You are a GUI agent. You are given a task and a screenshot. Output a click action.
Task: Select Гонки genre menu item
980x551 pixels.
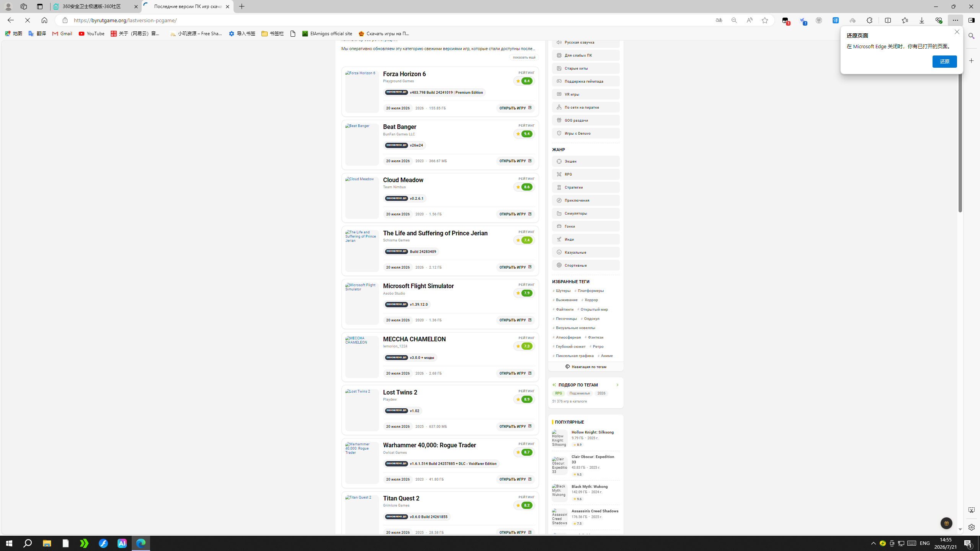(x=585, y=227)
